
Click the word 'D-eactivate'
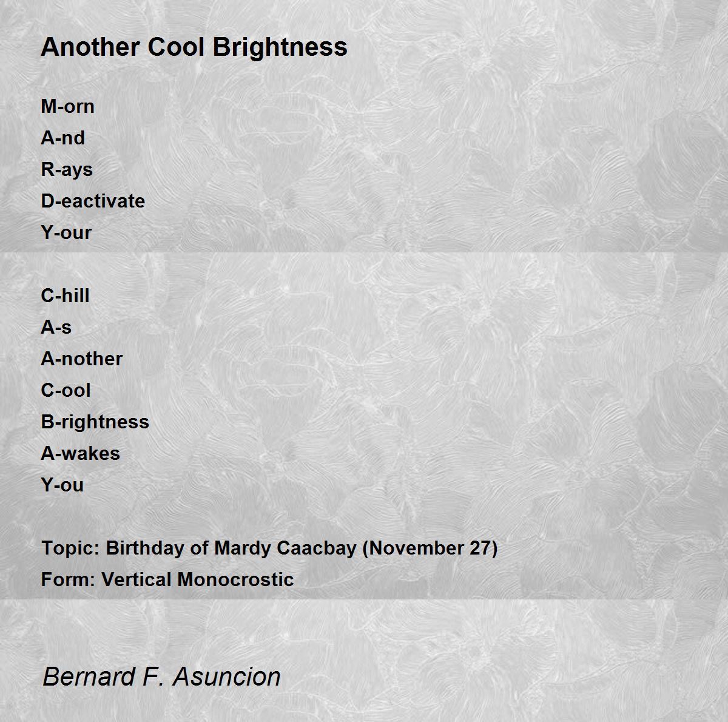(x=93, y=201)
